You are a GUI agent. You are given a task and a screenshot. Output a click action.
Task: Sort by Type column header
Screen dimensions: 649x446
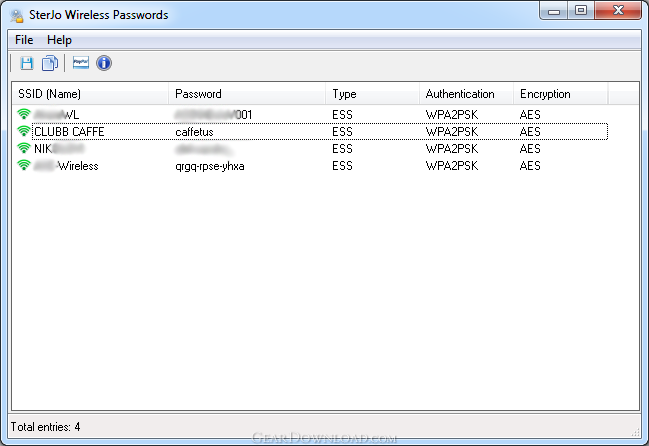(x=373, y=94)
